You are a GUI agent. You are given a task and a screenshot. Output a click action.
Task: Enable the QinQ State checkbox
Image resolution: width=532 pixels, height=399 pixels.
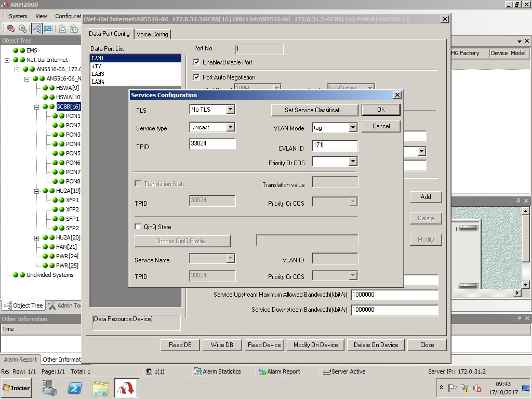coord(138,227)
